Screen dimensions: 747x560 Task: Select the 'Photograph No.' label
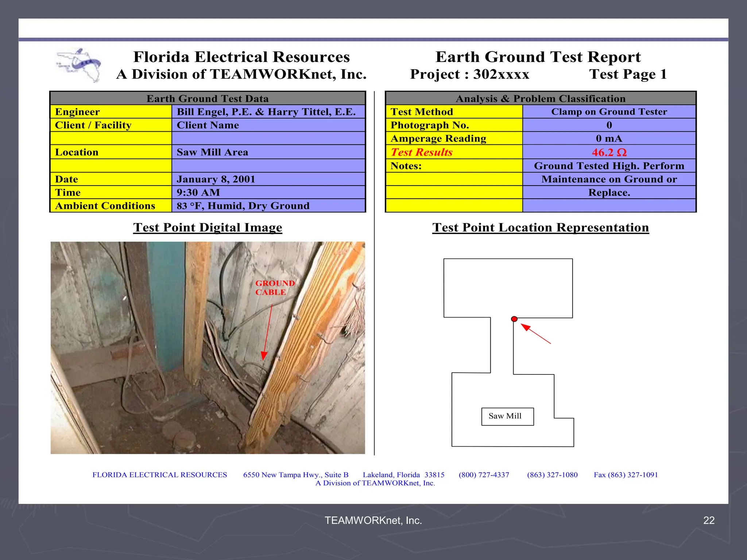click(x=454, y=125)
